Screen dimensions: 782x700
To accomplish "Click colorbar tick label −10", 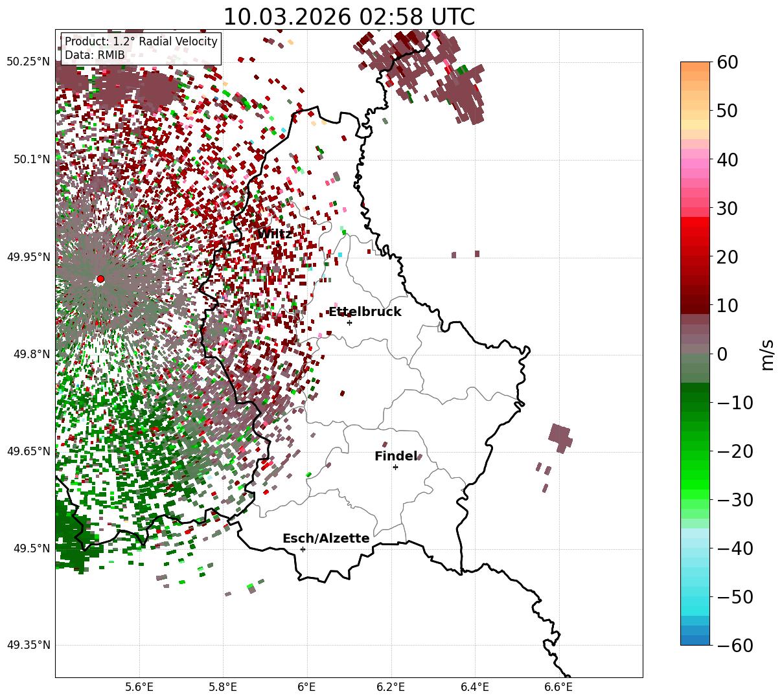I will click(x=735, y=403).
